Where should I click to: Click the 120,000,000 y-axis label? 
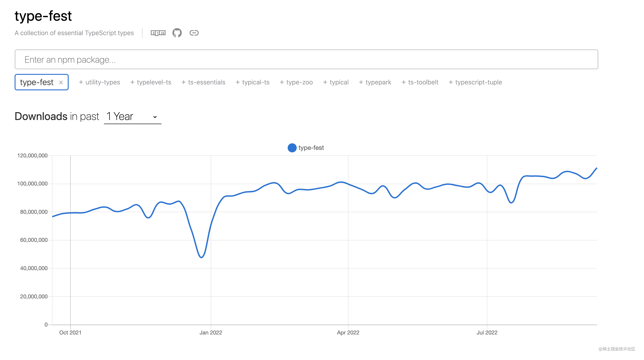(x=32, y=155)
